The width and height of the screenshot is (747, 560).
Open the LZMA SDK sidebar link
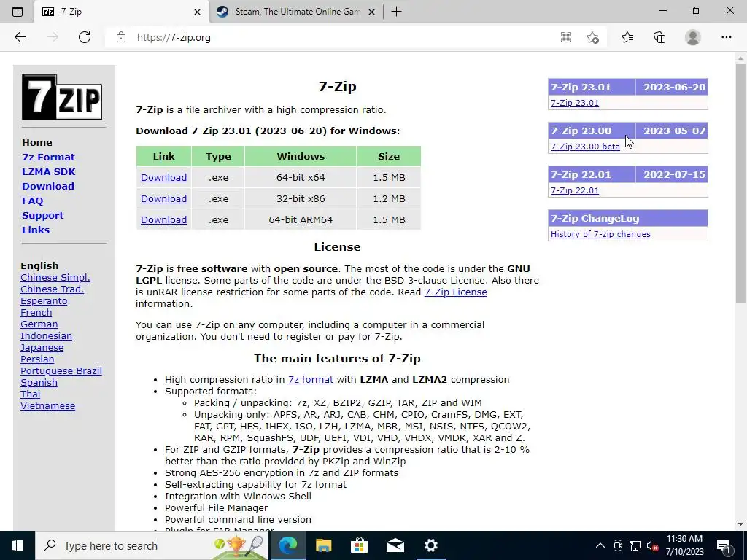[x=49, y=171]
